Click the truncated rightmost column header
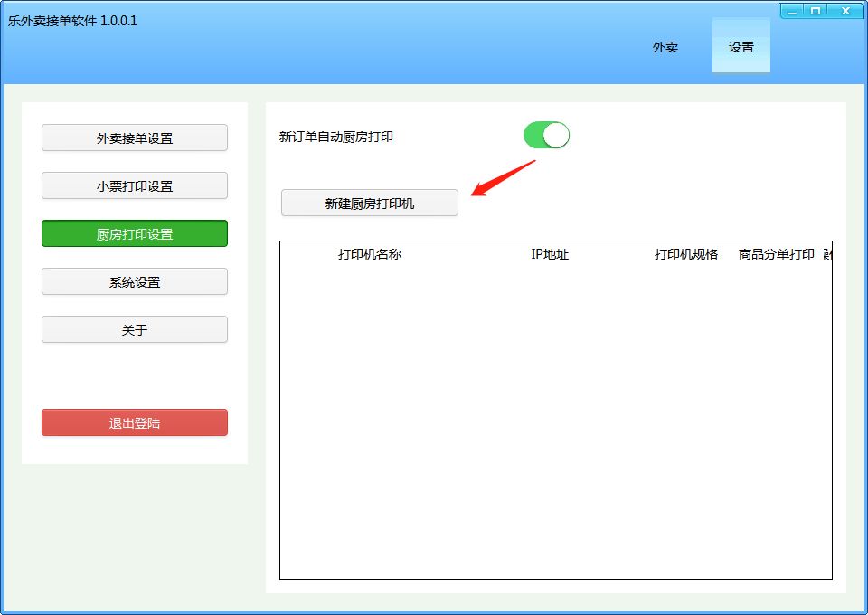This screenshot has height=615, width=868. click(826, 254)
